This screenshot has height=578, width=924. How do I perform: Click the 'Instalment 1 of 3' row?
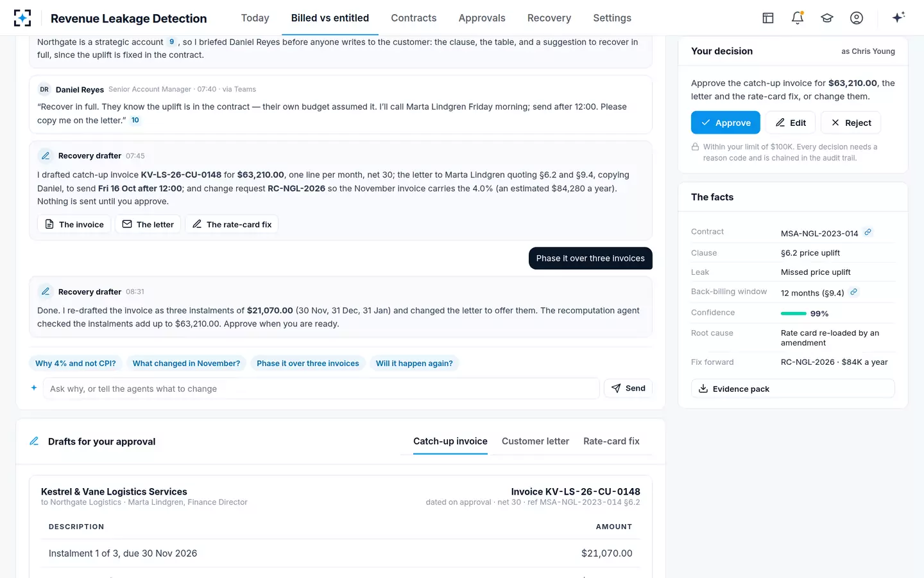tap(341, 553)
